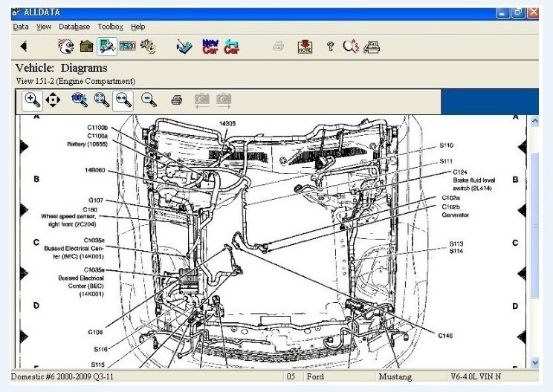Click the "S116" splice label
Screen dimensions: 553x392
pyautogui.click(x=100, y=349)
